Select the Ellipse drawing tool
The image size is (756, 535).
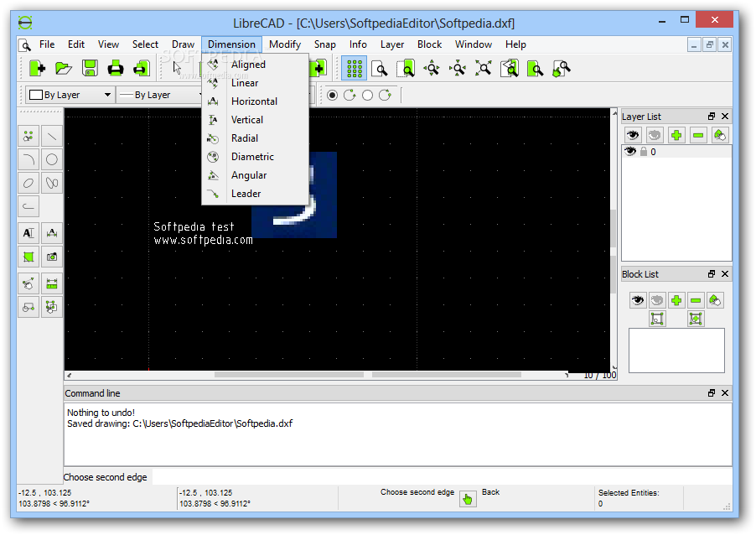pyautogui.click(x=28, y=183)
